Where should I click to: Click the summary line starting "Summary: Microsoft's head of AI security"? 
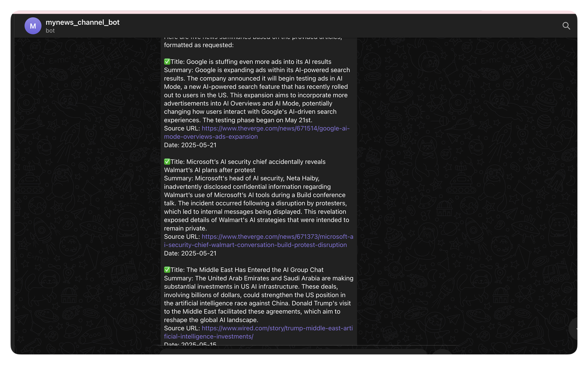click(242, 178)
